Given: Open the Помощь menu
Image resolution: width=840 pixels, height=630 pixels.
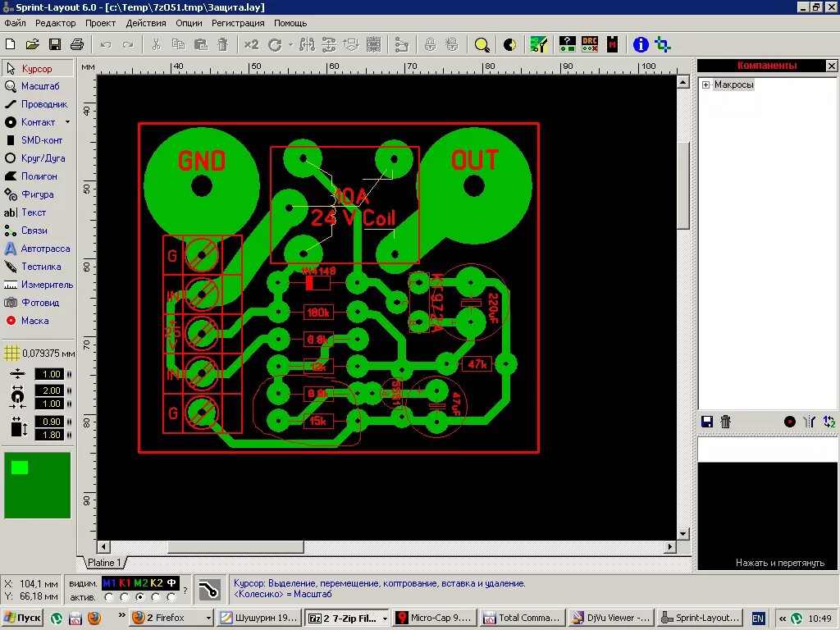Looking at the screenshot, I should 290,23.
